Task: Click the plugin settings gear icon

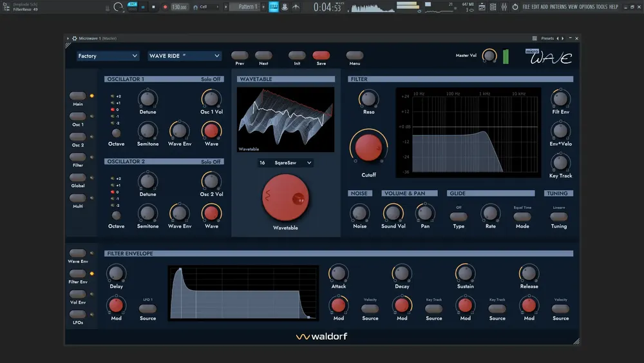Action: pos(74,38)
